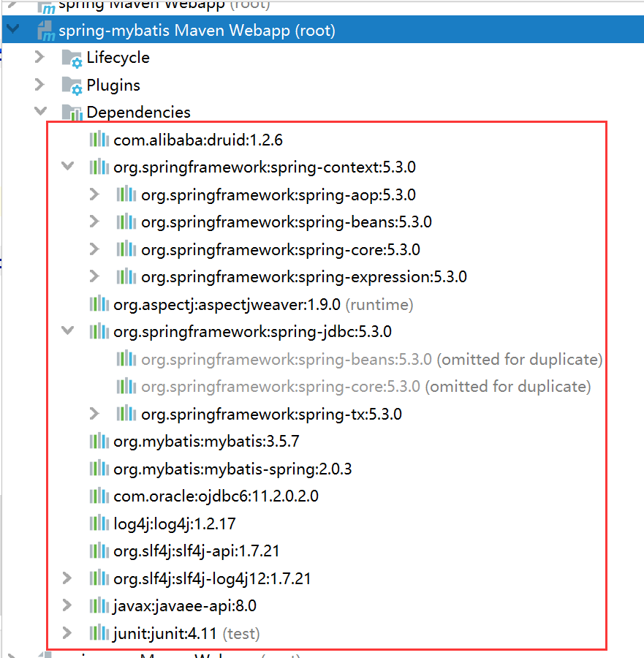Image resolution: width=644 pixels, height=658 pixels.
Task: Select 'org.springframework:spring-tx:5.3.0' entry
Action: [x=271, y=415]
